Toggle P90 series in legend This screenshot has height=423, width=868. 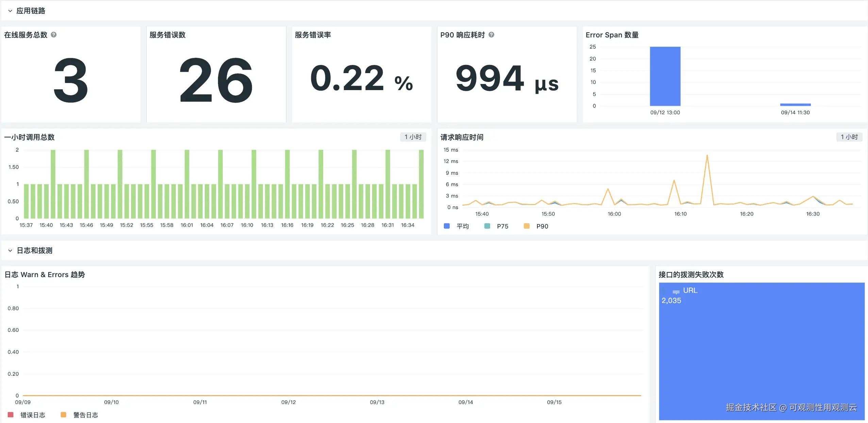(542, 226)
